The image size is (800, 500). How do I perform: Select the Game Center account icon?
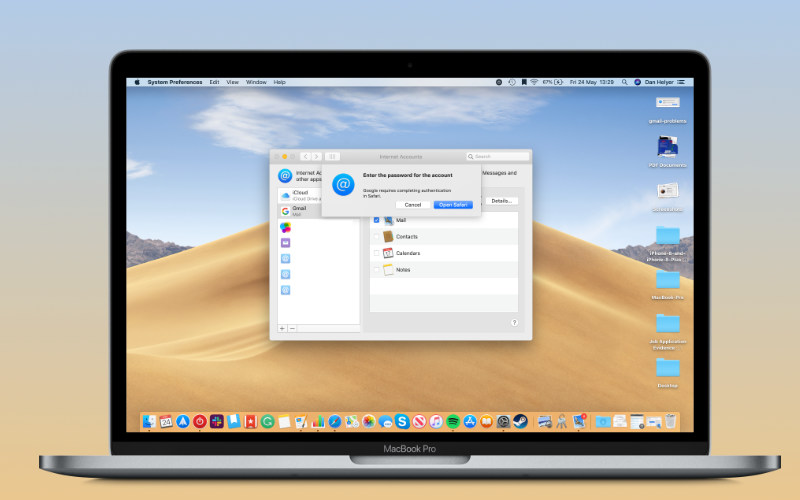pos(285,227)
